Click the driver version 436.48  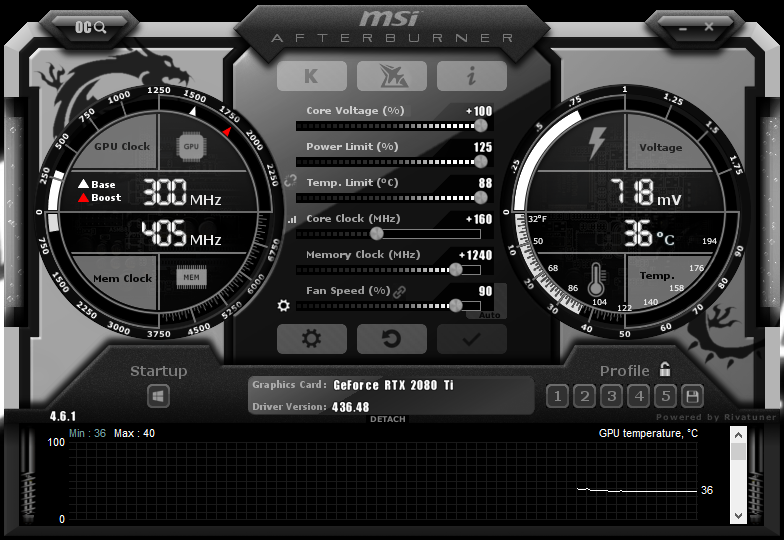[x=350, y=407]
